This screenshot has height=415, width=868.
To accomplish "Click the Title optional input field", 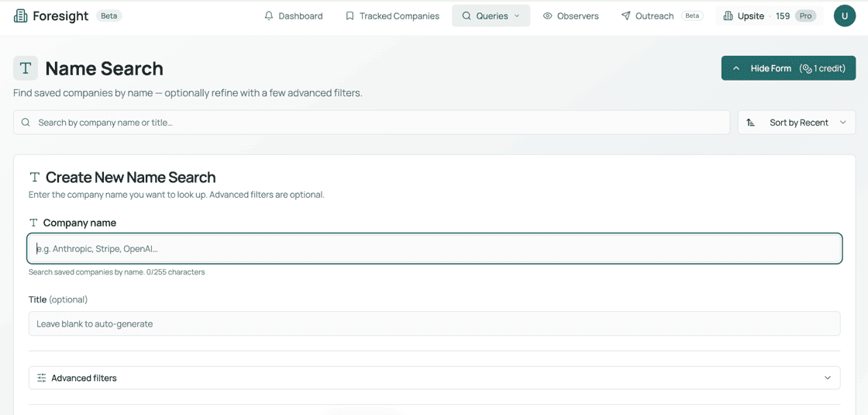I will [x=435, y=323].
